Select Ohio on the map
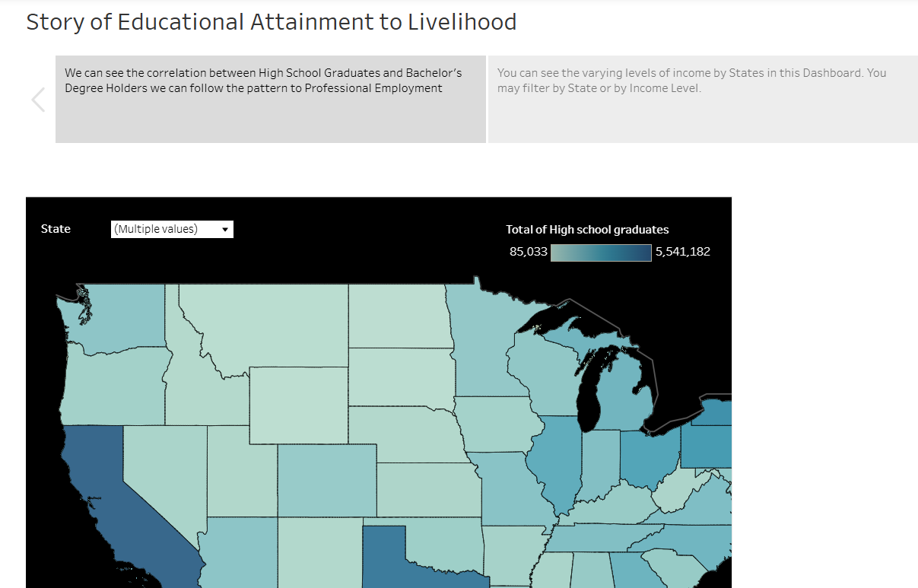Viewport: 918px width, 588px height. pyautogui.click(x=650, y=456)
